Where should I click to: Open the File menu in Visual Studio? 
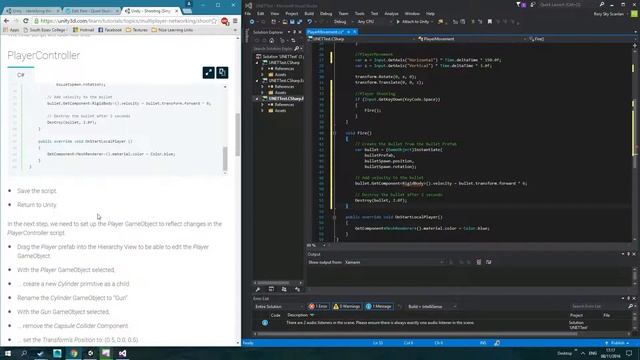[248, 13]
